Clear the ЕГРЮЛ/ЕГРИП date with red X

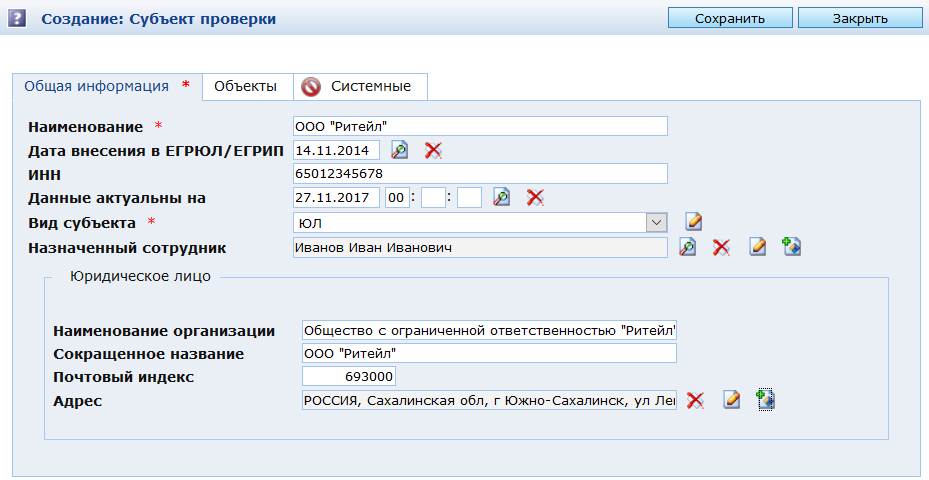(434, 151)
